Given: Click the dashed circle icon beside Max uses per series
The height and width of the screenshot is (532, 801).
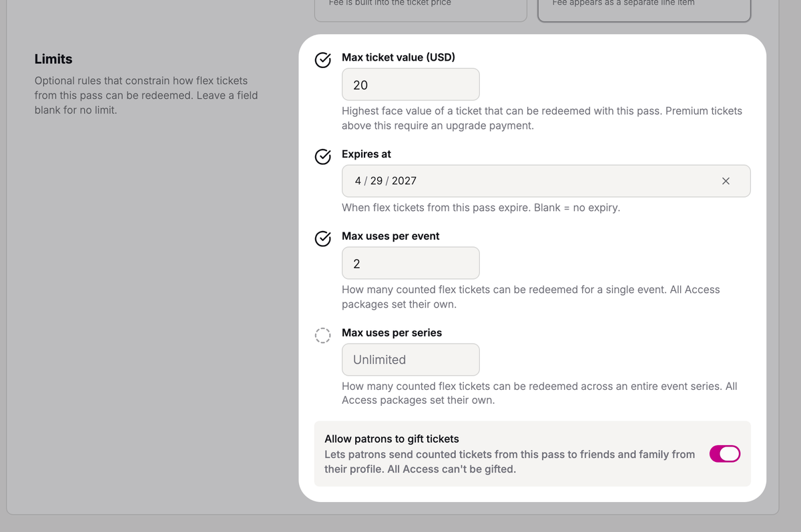Looking at the screenshot, I should pyautogui.click(x=322, y=335).
